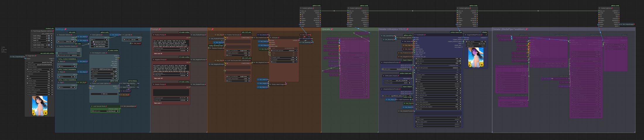Image resolution: width=644 pixels, height=140 pixels.
Task: Click pin icon on Detailer (Ultralytics YOLO) group
Action: coord(407,29)
